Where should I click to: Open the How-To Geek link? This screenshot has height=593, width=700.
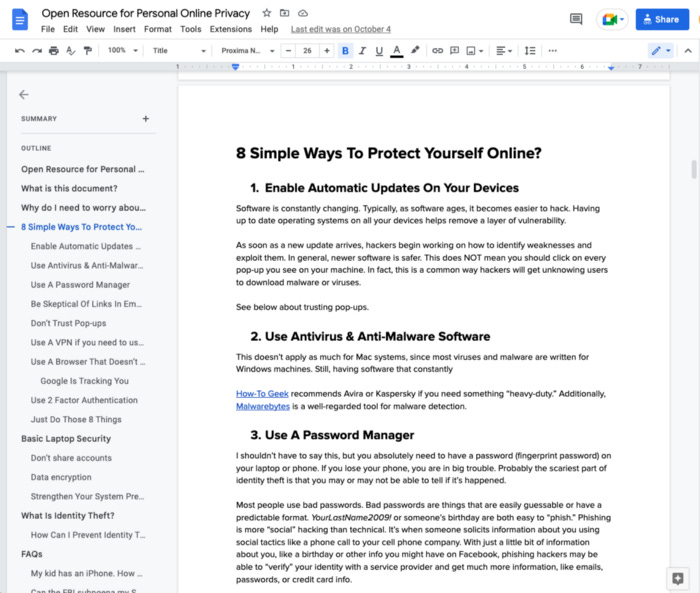click(262, 394)
